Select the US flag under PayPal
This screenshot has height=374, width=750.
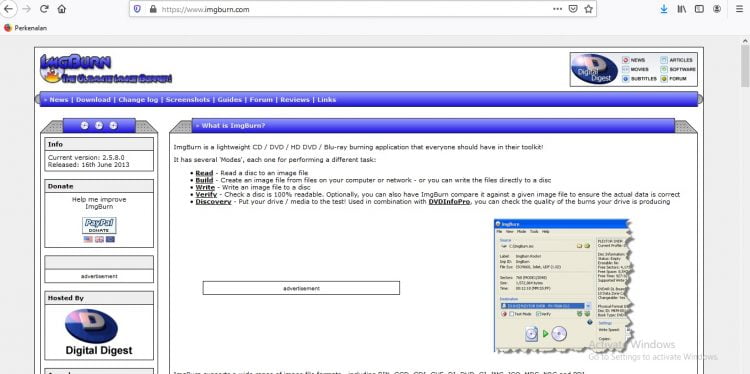coord(88,239)
